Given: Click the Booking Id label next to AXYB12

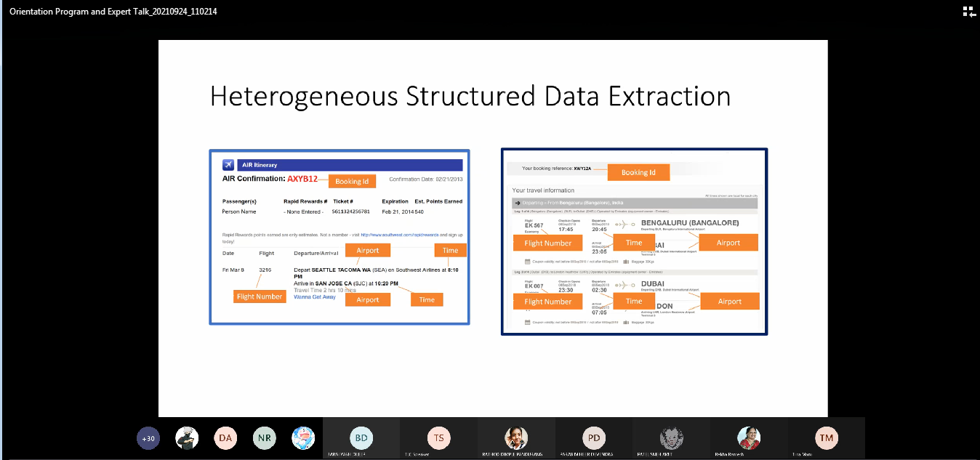Looking at the screenshot, I should point(352,182).
